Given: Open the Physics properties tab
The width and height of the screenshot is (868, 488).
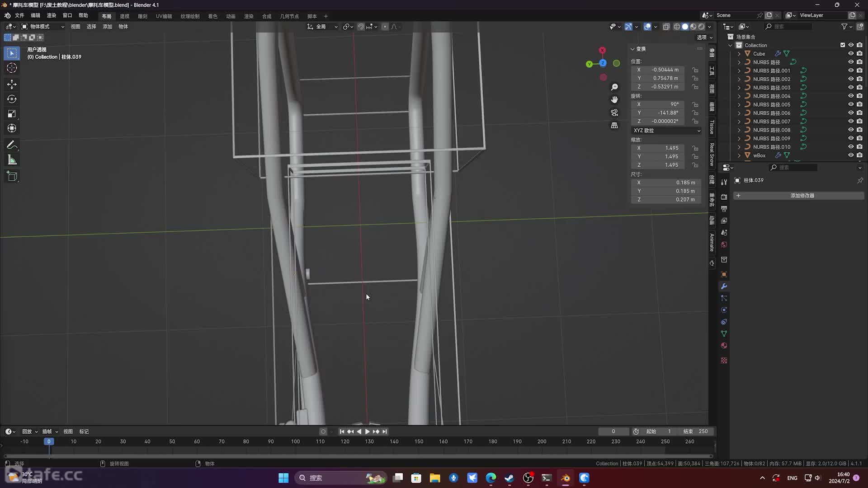Looking at the screenshot, I should [724, 310].
